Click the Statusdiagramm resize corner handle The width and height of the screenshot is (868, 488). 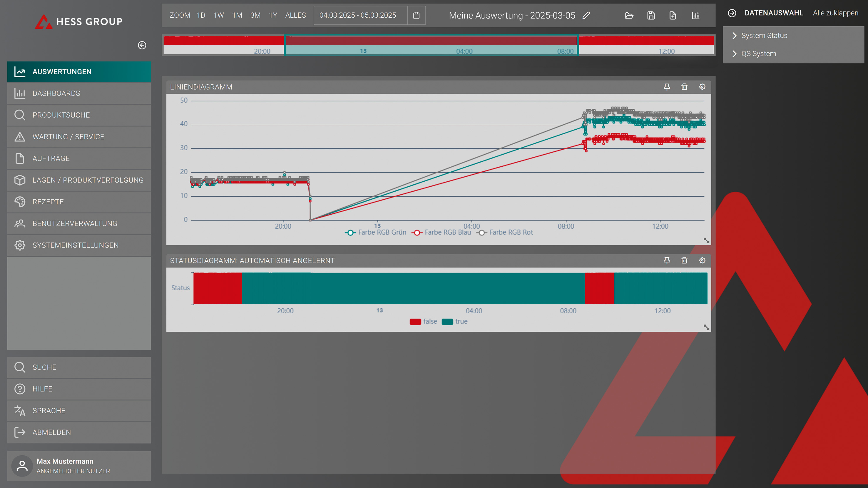(706, 327)
